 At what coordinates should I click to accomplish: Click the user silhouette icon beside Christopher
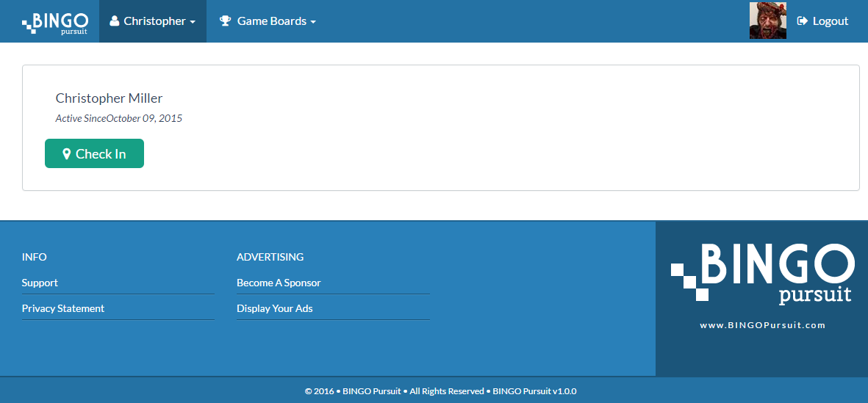[x=114, y=21]
